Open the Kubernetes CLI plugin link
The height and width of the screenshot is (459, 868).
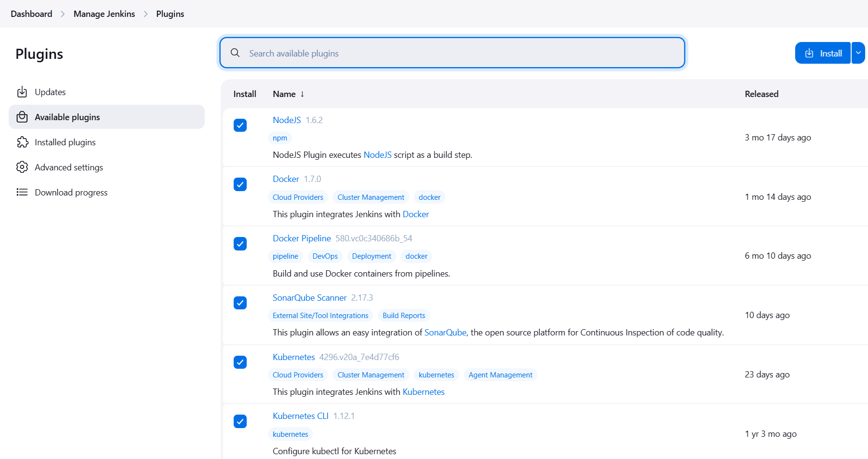tap(300, 416)
